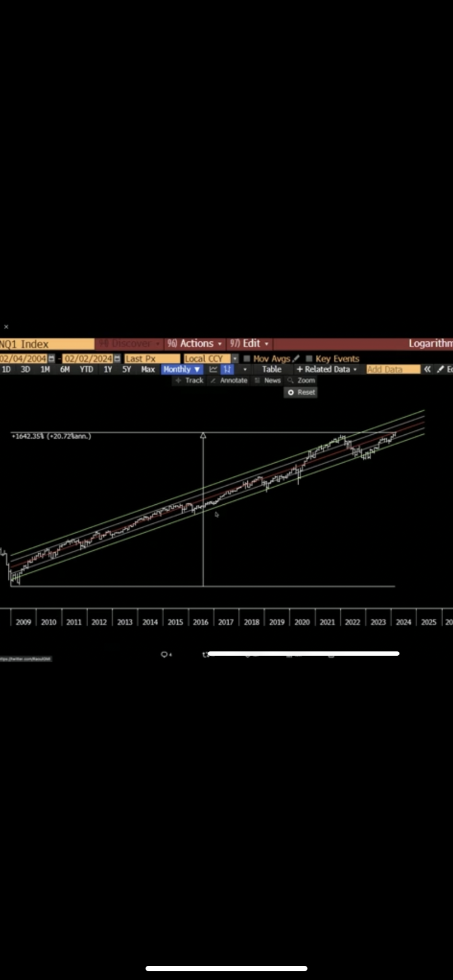Open the end date calendar picker icon
453x980 pixels.
click(x=117, y=359)
